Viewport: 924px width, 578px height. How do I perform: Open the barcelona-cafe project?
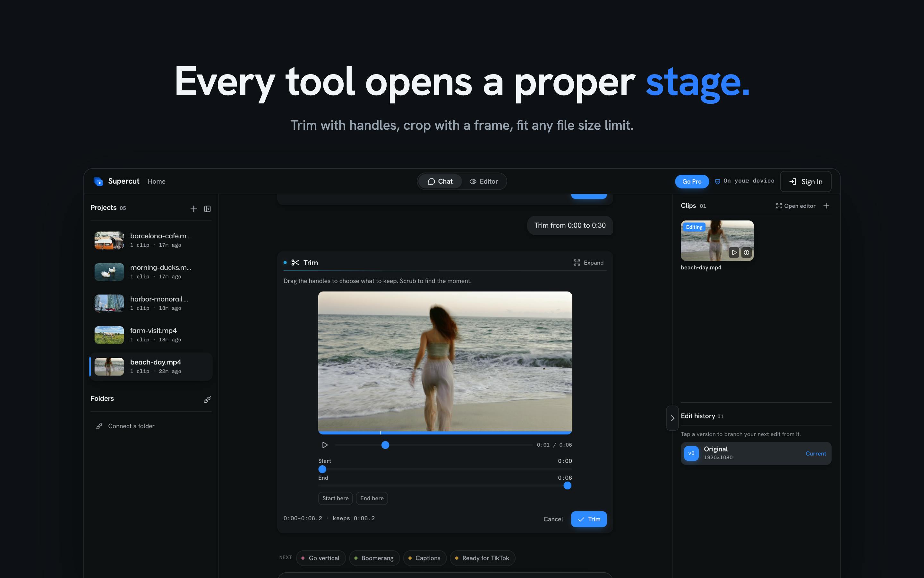(x=151, y=240)
